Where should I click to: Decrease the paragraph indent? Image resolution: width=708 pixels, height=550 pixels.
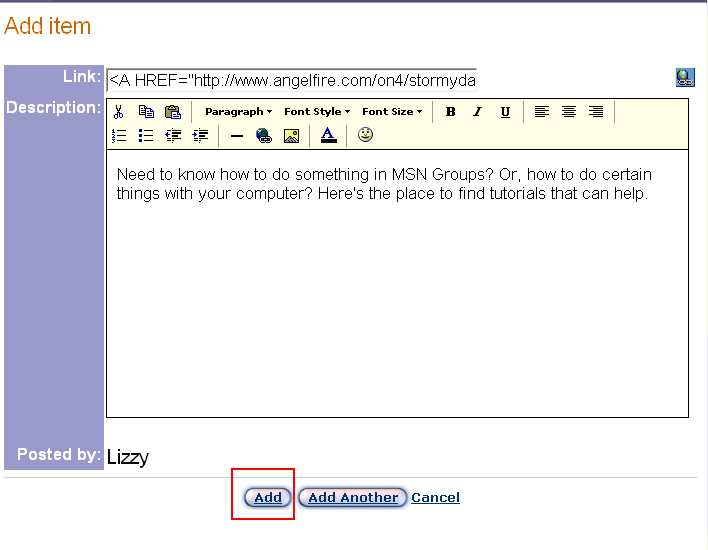(173, 135)
